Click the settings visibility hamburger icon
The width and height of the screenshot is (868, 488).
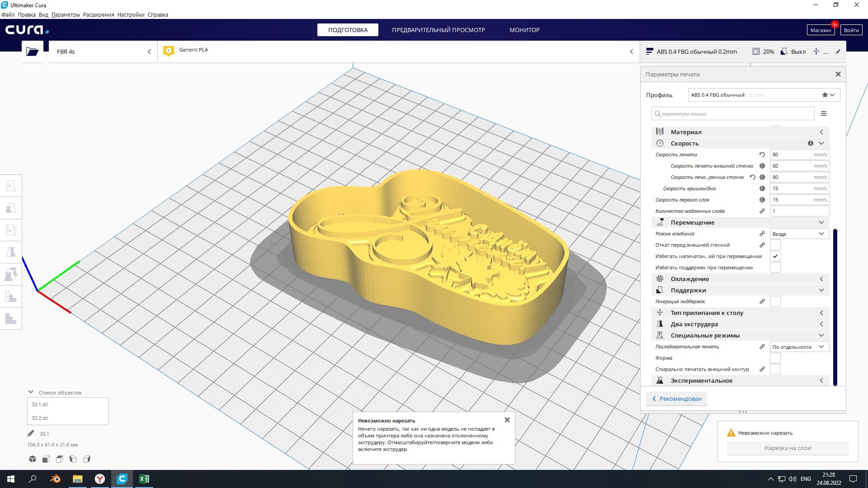click(x=823, y=114)
